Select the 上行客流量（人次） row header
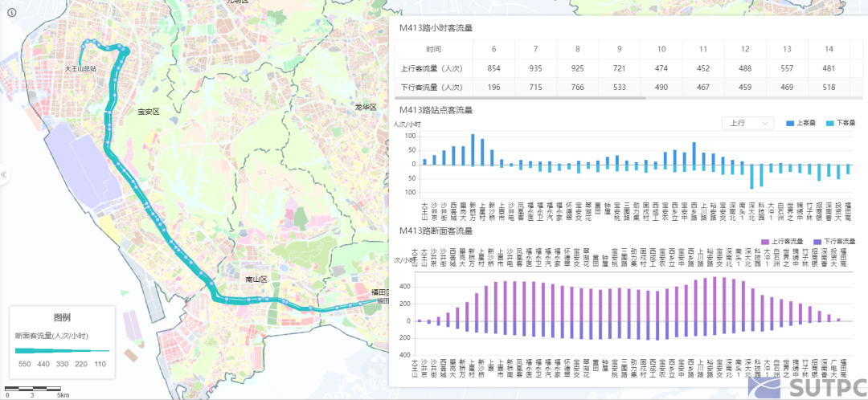The image size is (868, 400). click(x=433, y=68)
